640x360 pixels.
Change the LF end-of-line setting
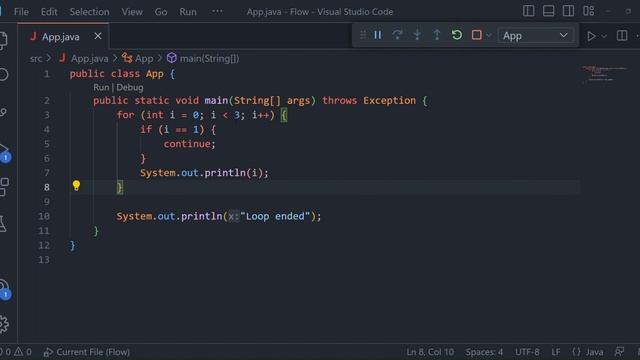click(556, 352)
